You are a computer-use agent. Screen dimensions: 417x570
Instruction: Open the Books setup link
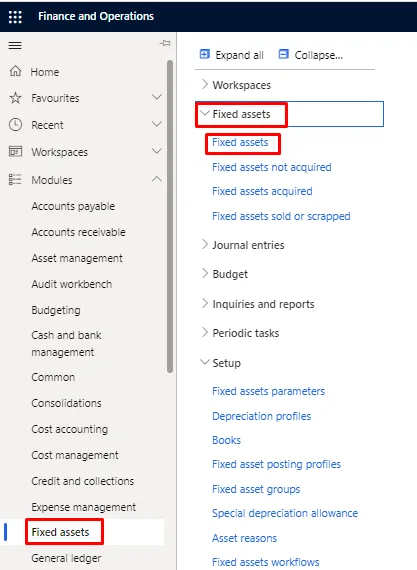tap(226, 440)
